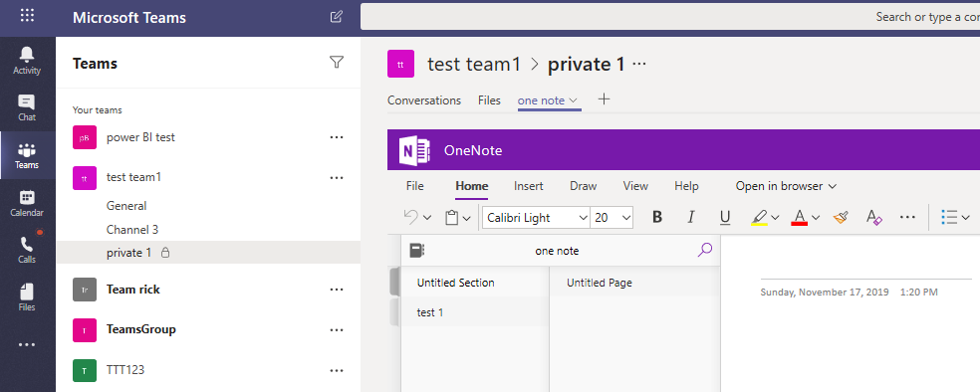Switch to the Files channel tab
The height and width of the screenshot is (392, 980).
[x=489, y=100]
